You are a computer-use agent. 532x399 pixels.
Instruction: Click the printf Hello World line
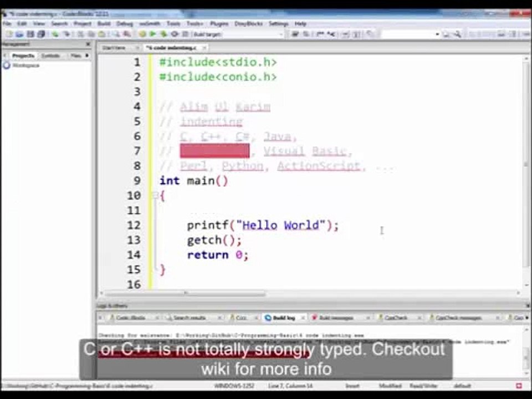tap(263, 226)
